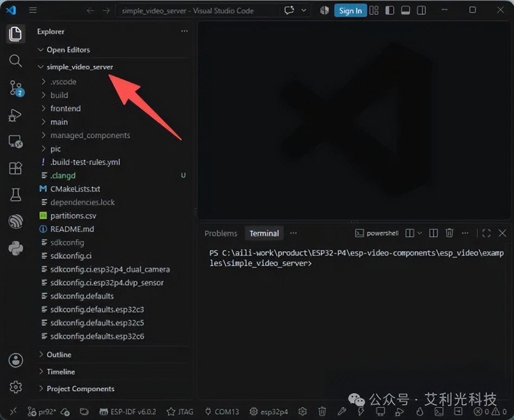Click the flame build-flash-monitor icon in status bar

tap(419, 412)
